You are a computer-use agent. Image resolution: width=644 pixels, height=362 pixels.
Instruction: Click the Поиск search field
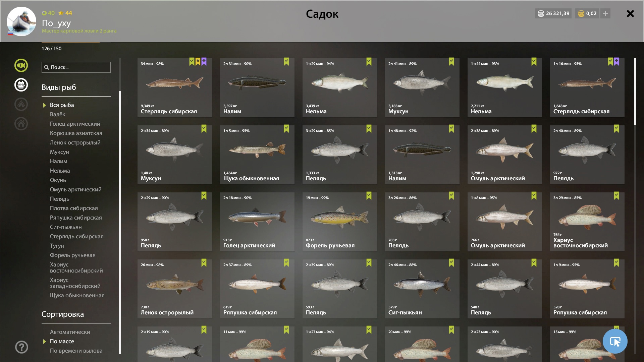[76, 67]
